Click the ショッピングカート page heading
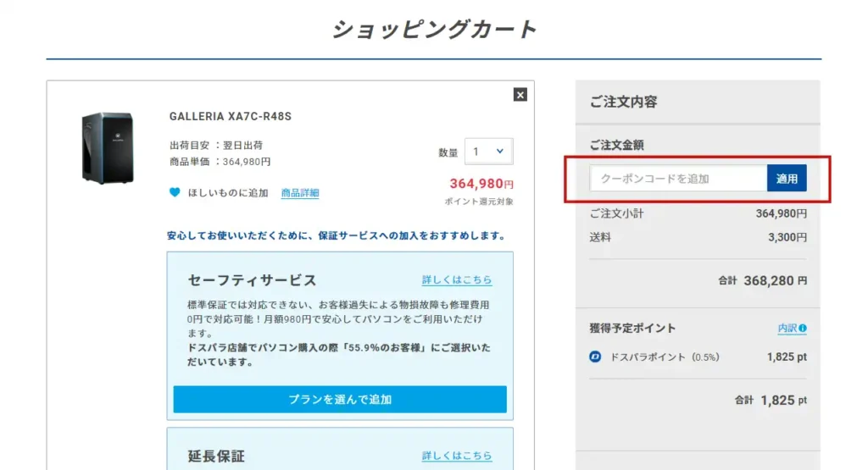Viewport: 868px width, 470px height. click(434, 29)
